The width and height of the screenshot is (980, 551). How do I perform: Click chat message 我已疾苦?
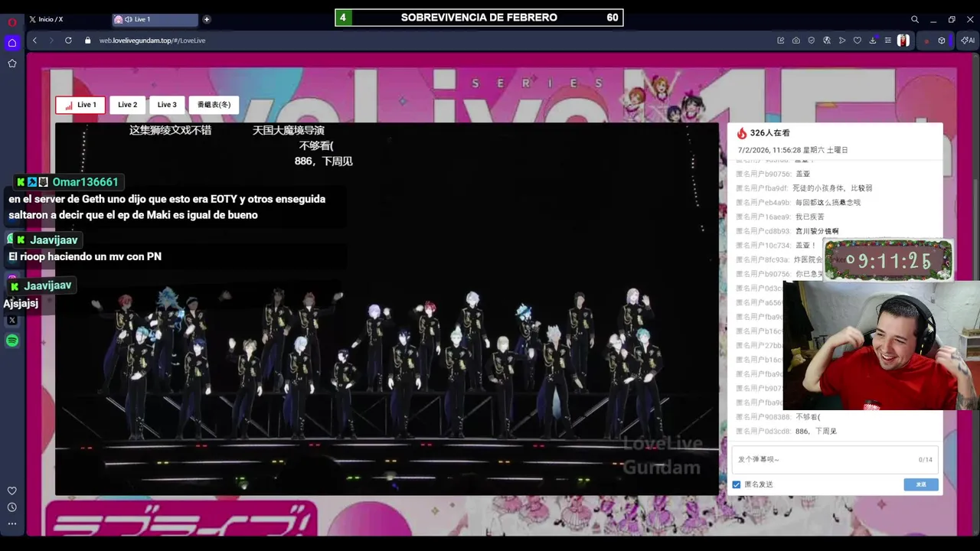click(811, 217)
